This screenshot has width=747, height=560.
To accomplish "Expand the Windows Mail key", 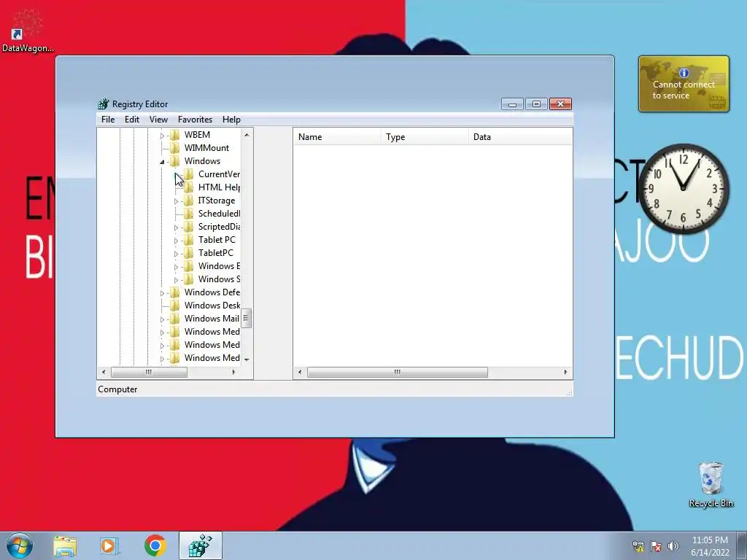I will pyautogui.click(x=162, y=319).
